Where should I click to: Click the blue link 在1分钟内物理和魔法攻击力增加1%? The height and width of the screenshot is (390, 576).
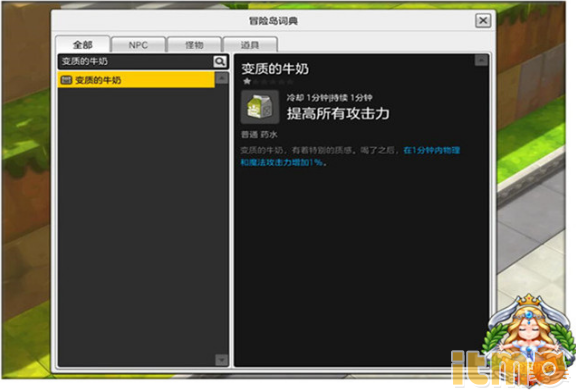(x=350, y=156)
